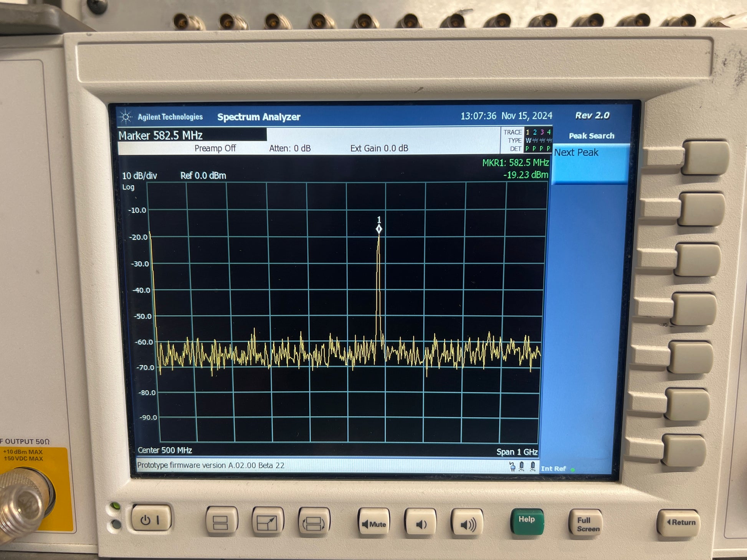
Task: Click the Agilent Technologies starburst logo
Action: [126, 117]
